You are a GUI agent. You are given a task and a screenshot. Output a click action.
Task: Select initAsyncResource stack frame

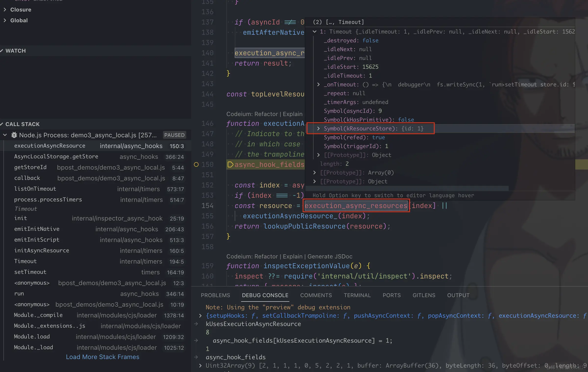[x=96, y=251]
